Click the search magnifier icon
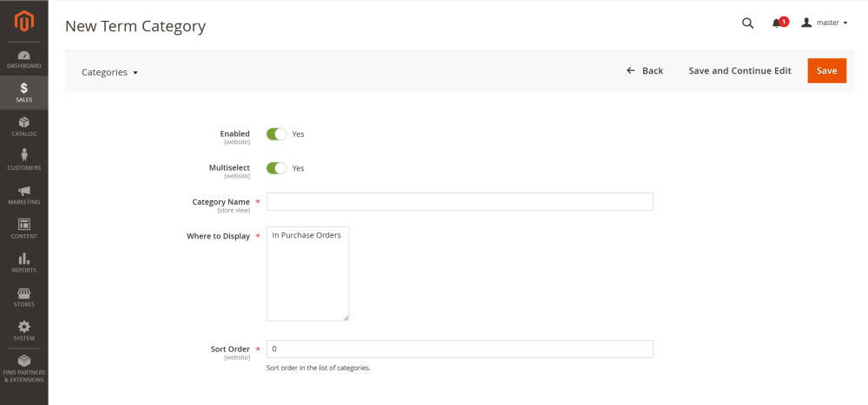Screen dimensions: 868x405 click(747, 23)
